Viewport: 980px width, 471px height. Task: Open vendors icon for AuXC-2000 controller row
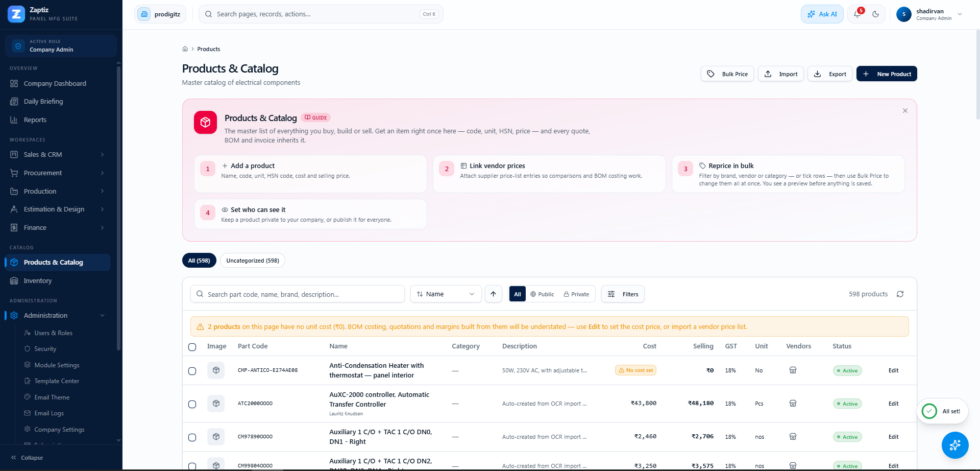pyautogui.click(x=793, y=404)
